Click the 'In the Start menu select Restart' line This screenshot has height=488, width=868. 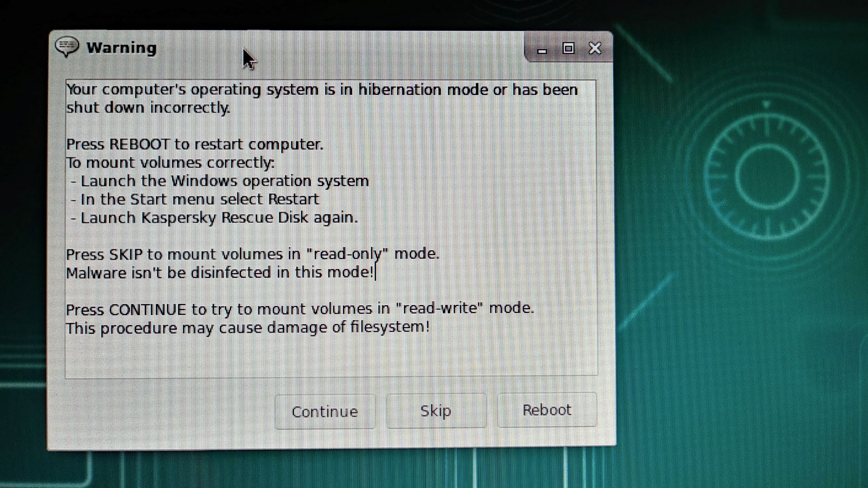[195, 199]
